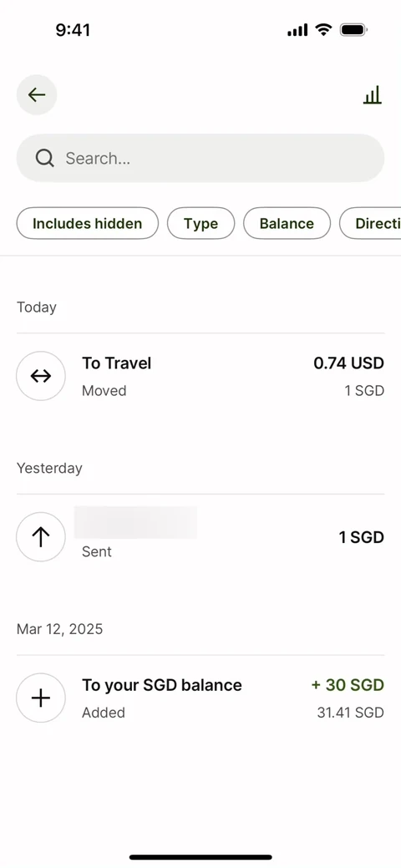Tap the magnifying glass search icon
This screenshot has width=401, height=868.
tap(45, 159)
